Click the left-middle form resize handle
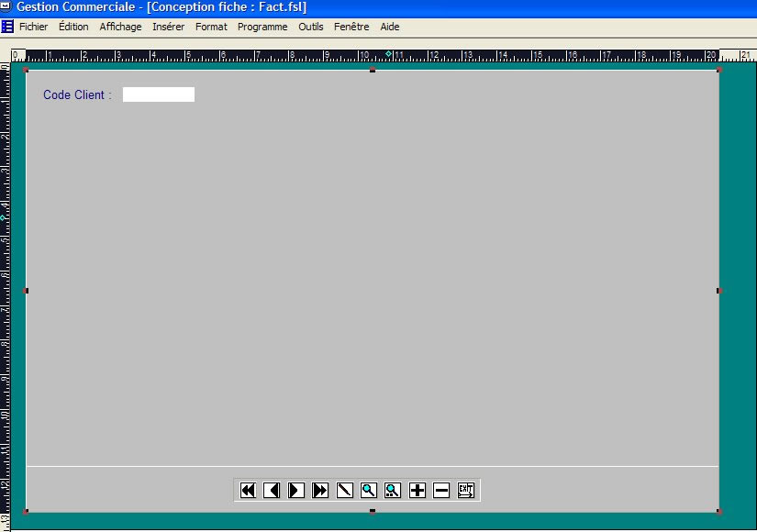 click(26, 291)
